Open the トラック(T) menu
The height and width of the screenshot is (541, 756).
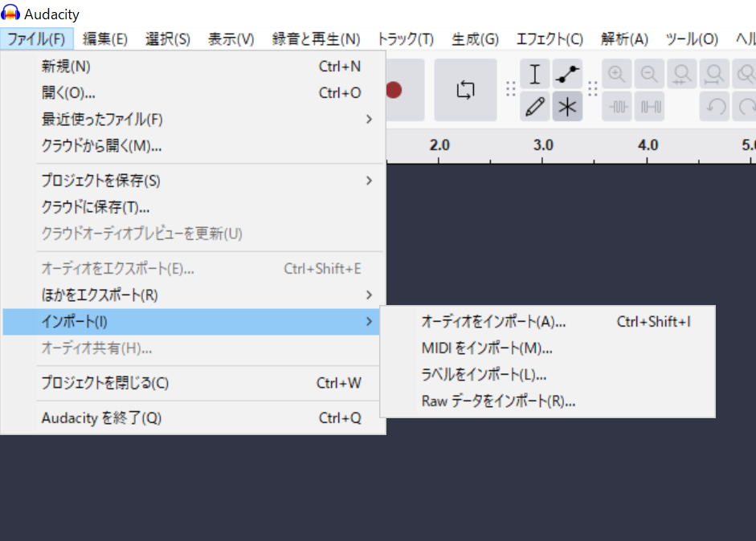click(x=406, y=39)
